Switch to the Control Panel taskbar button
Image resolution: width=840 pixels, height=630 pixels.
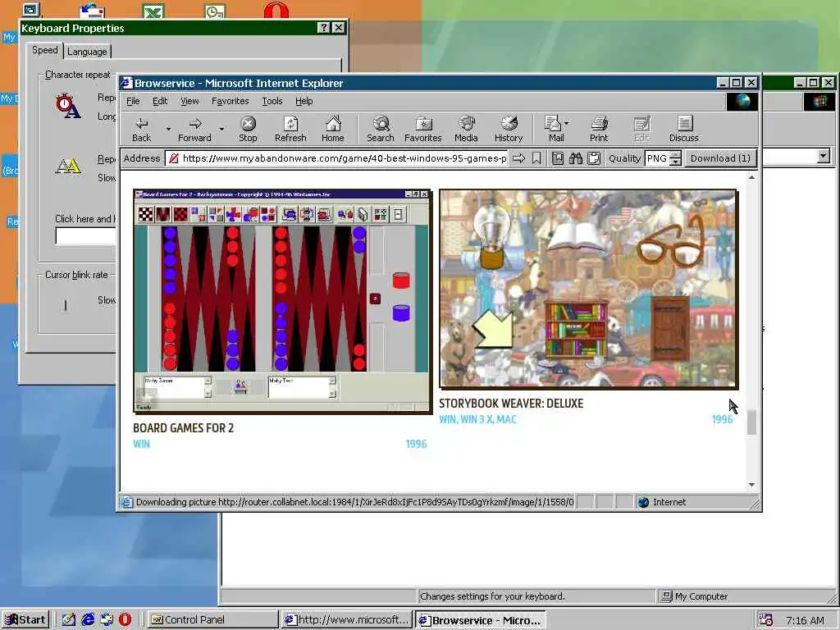click(x=212, y=620)
